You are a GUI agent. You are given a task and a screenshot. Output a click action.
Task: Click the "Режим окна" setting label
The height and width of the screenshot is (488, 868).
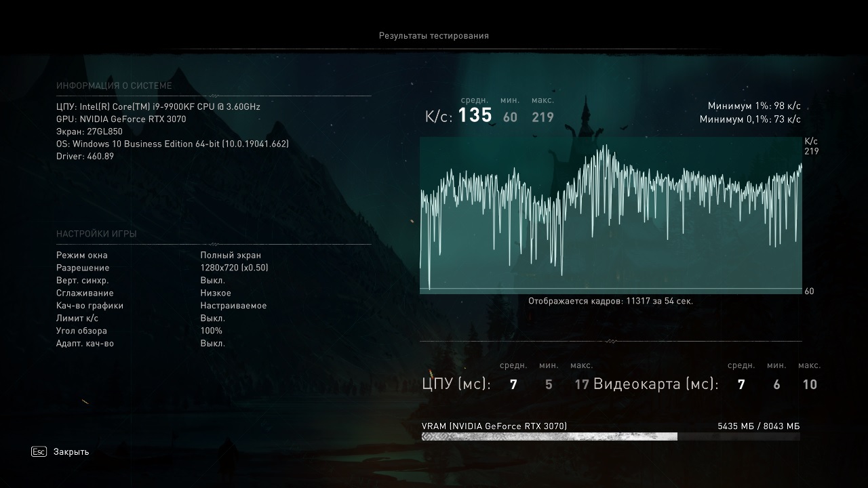[x=82, y=256]
